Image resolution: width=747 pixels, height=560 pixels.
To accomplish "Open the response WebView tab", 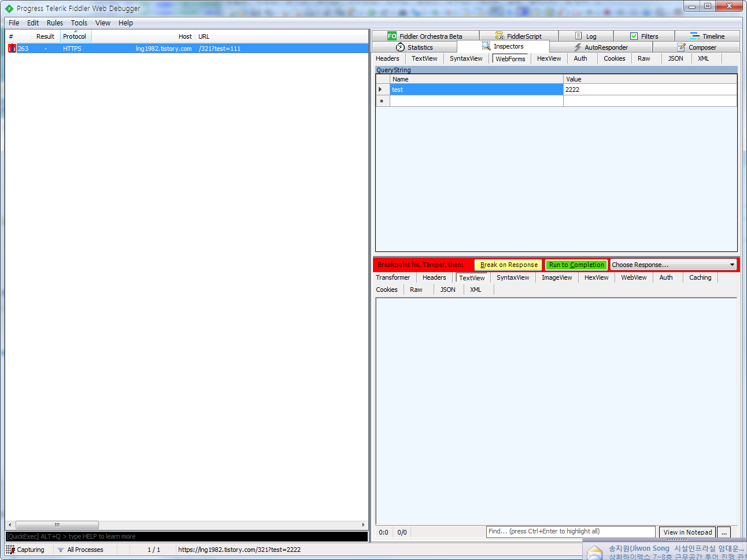I will click(x=634, y=277).
